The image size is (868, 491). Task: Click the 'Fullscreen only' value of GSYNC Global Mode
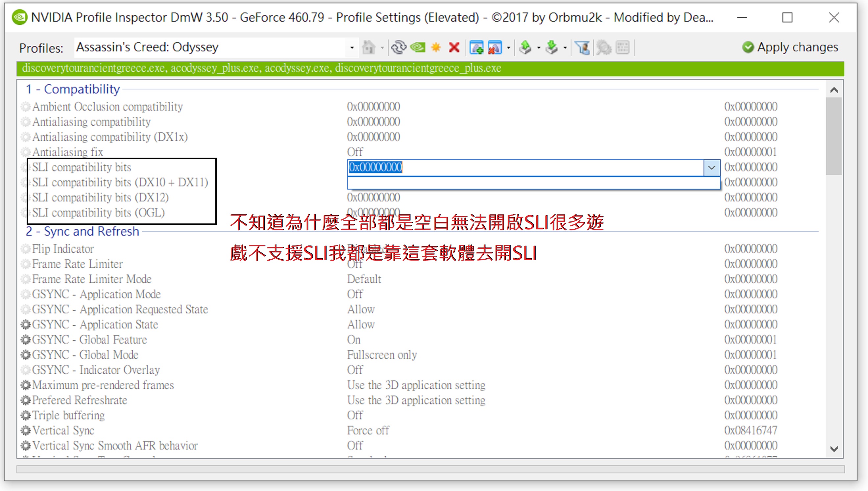click(382, 355)
